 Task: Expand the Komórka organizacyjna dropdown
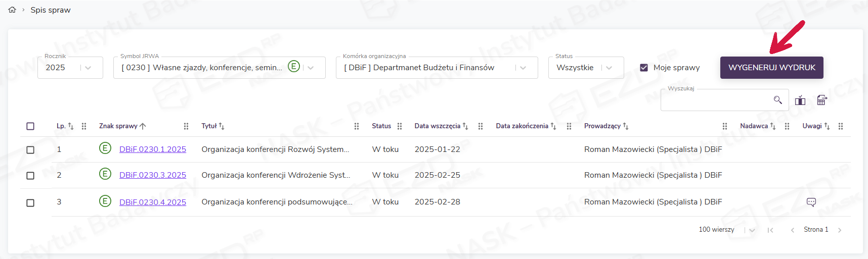tap(523, 68)
